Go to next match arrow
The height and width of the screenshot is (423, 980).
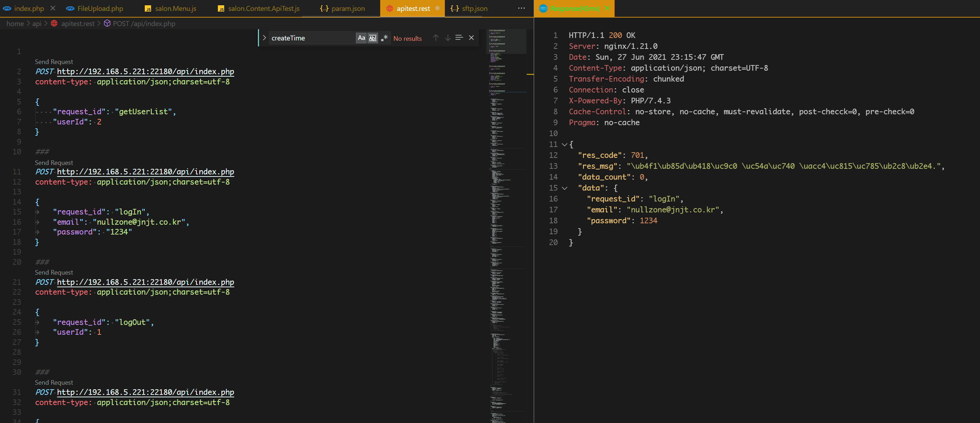pyautogui.click(x=447, y=38)
